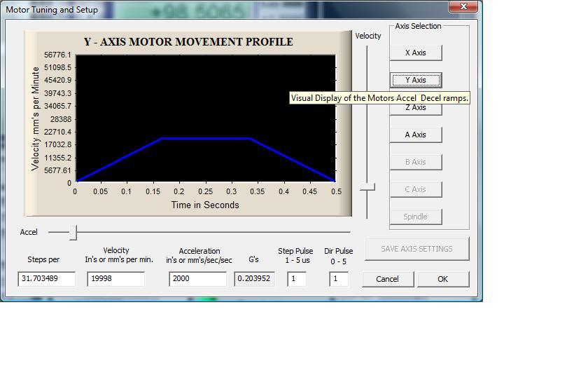Click the B Axis button
The height and width of the screenshot is (368, 588).
pos(415,162)
